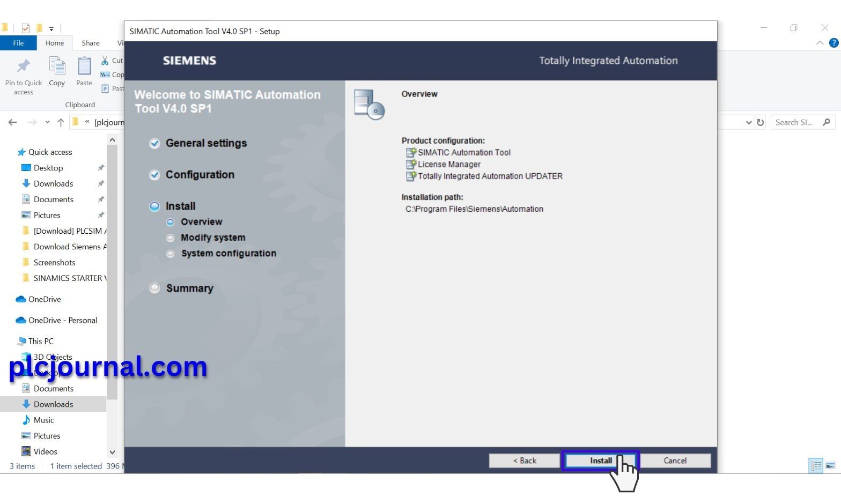
Task: Click the Explorer help question mark icon
Action: tap(833, 43)
